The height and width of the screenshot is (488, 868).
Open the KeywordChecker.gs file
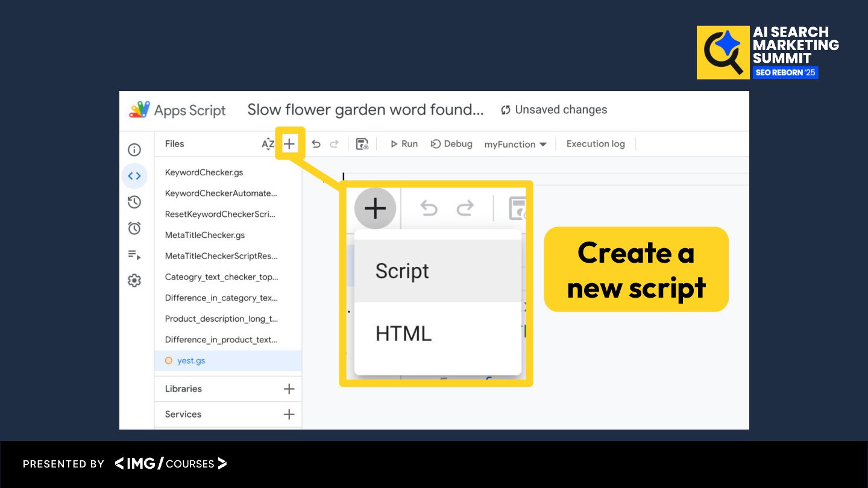(204, 172)
